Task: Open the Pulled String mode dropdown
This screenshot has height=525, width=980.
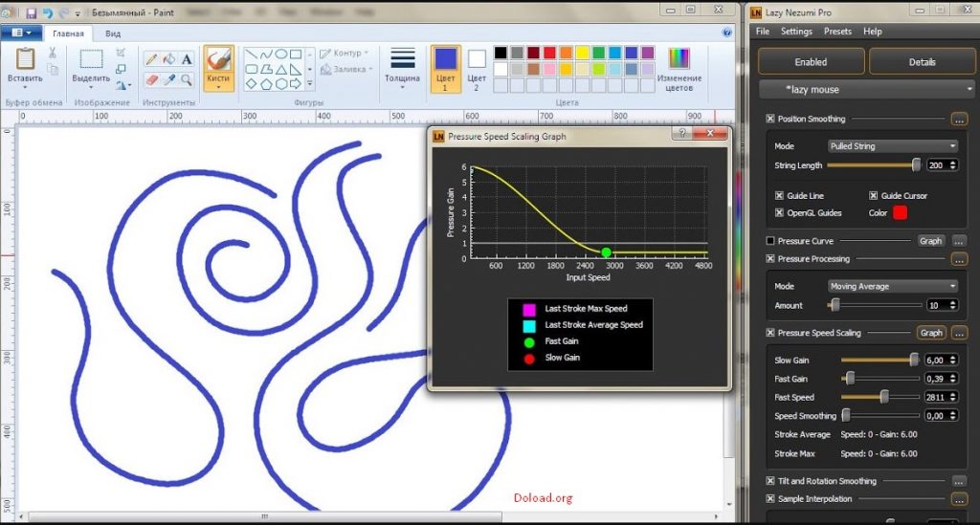Action: click(893, 146)
